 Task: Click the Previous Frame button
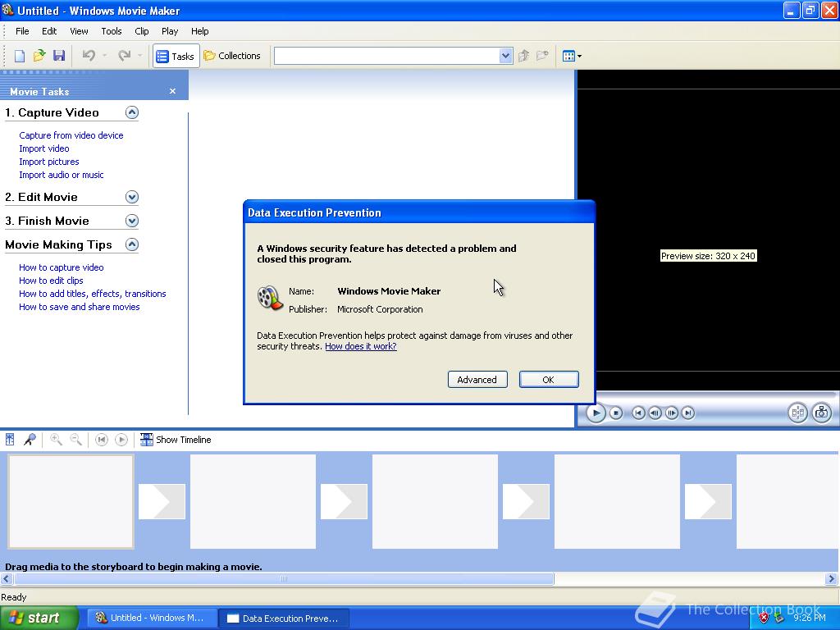click(655, 413)
